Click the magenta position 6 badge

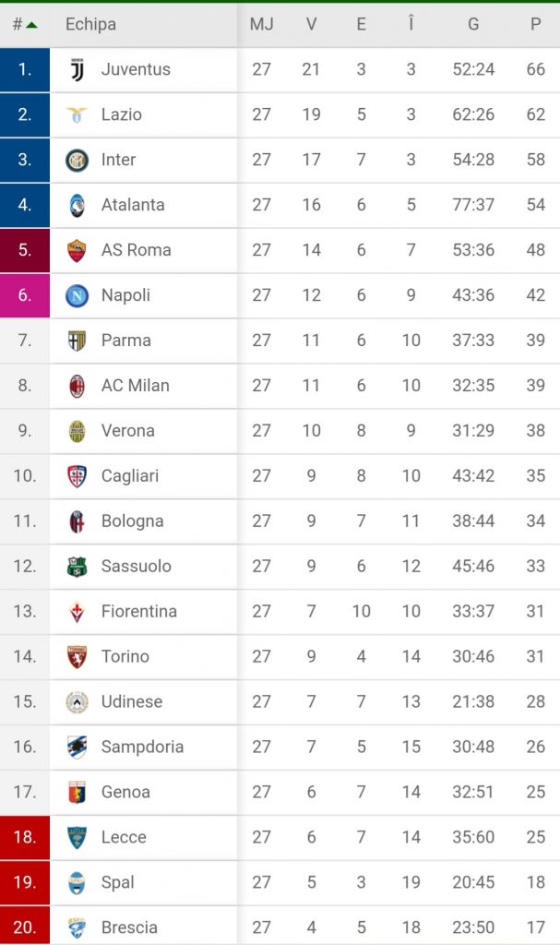pos(25,295)
